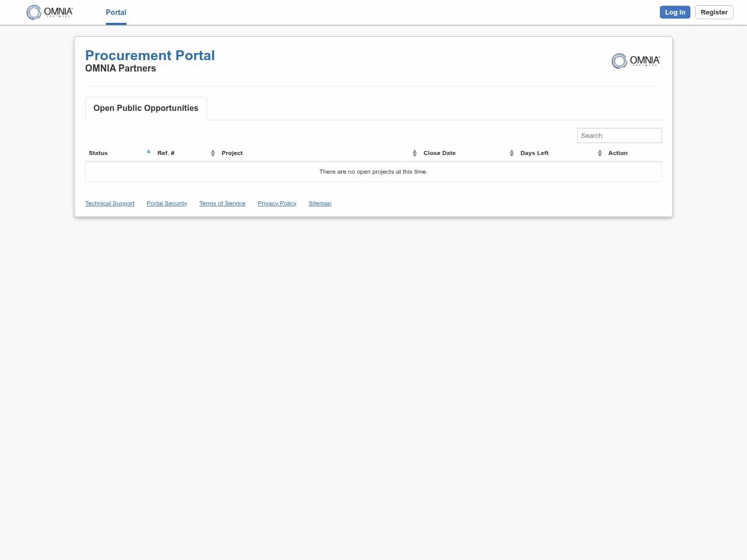Click the Ref. # column header

186,153
